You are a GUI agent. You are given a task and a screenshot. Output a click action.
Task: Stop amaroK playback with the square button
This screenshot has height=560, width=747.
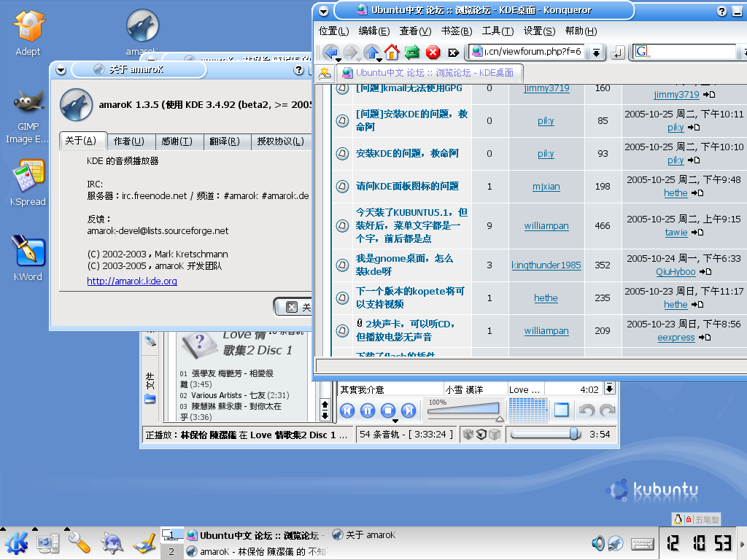point(388,411)
